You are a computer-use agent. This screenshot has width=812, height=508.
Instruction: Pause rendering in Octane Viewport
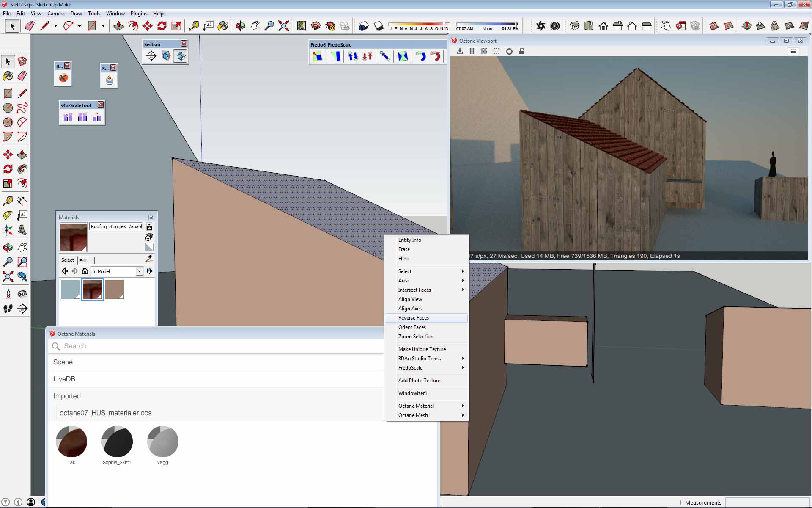(472, 51)
